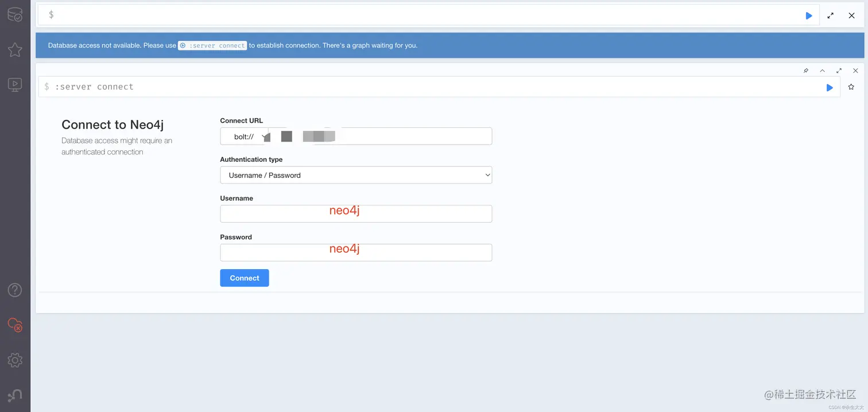The height and width of the screenshot is (412, 868).
Task: Click the frame's :server connect command text
Action: click(94, 87)
